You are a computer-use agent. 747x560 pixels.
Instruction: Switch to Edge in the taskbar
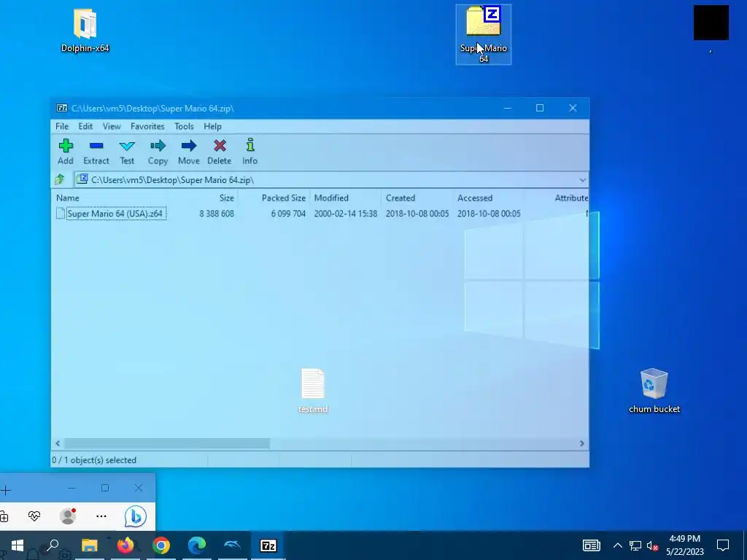tap(197, 545)
